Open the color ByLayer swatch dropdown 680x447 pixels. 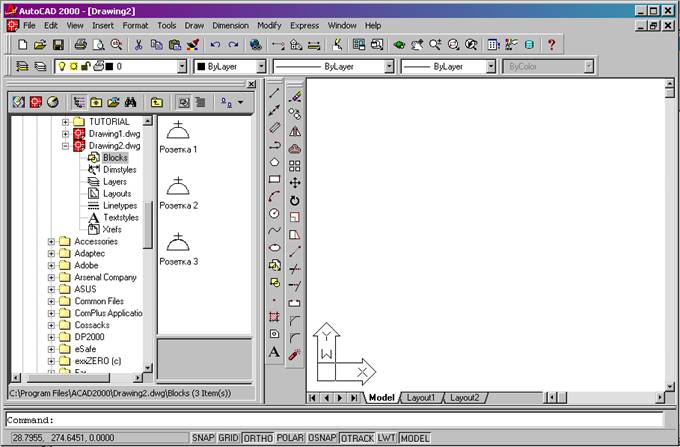click(x=261, y=67)
